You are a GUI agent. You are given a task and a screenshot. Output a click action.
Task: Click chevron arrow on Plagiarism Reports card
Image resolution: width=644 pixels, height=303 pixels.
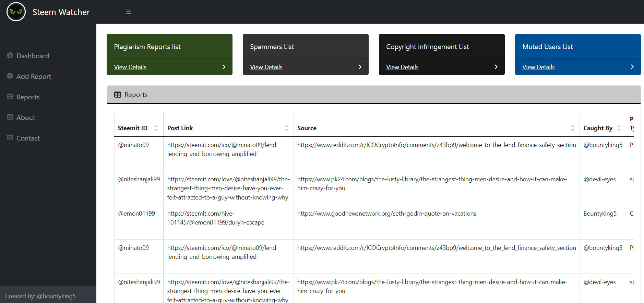tap(224, 67)
